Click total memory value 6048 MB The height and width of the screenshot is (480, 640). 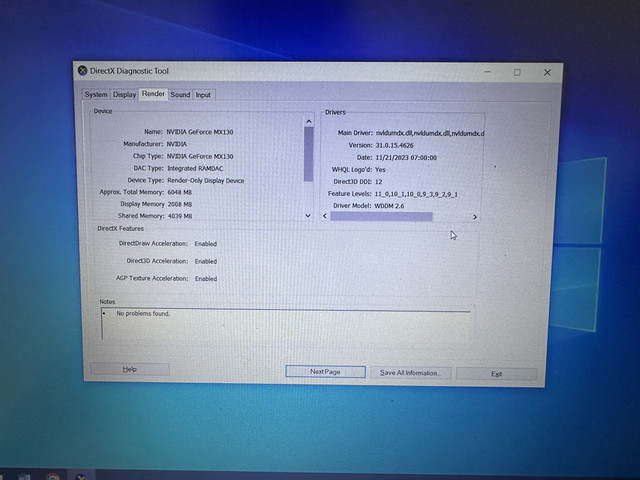180,192
